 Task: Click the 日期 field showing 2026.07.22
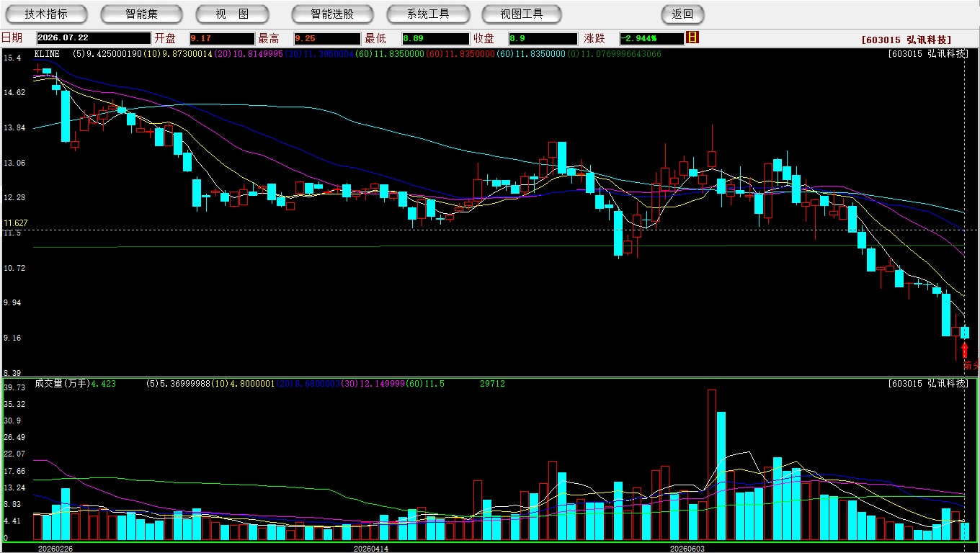94,39
